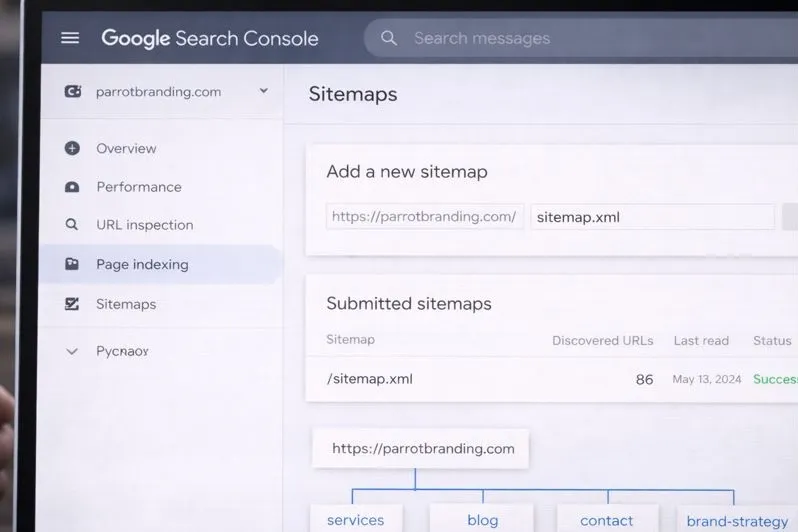Open URL inspection
The image size is (798, 532).
pyautogui.click(x=145, y=225)
